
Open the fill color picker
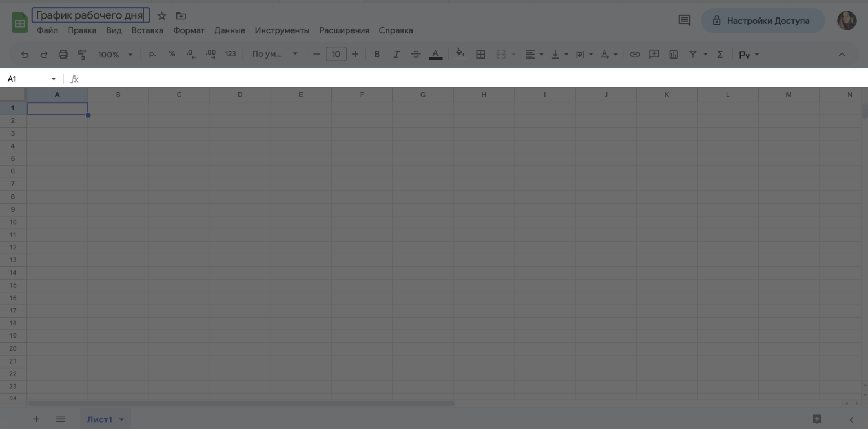pos(460,54)
